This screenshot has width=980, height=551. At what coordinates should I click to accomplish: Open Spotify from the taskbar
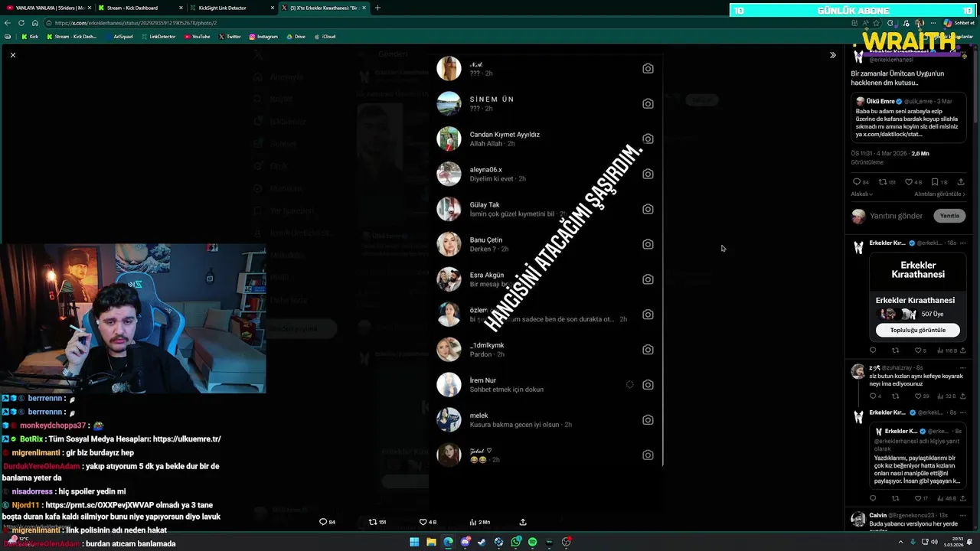532,542
